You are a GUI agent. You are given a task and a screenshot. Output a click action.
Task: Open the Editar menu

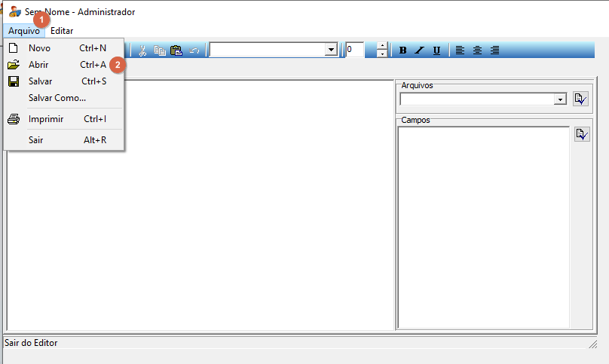62,31
